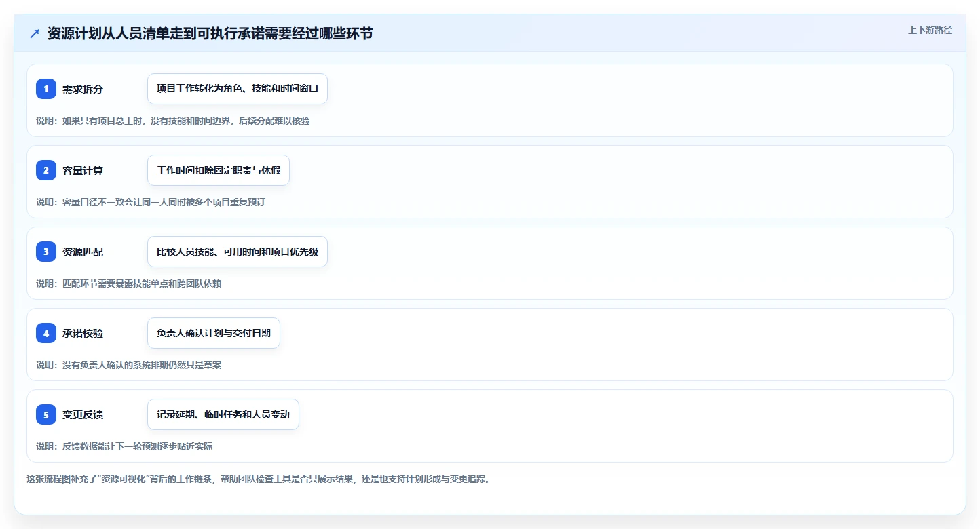Select the 负责人确认计划与交付日期 box

[x=214, y=333]
